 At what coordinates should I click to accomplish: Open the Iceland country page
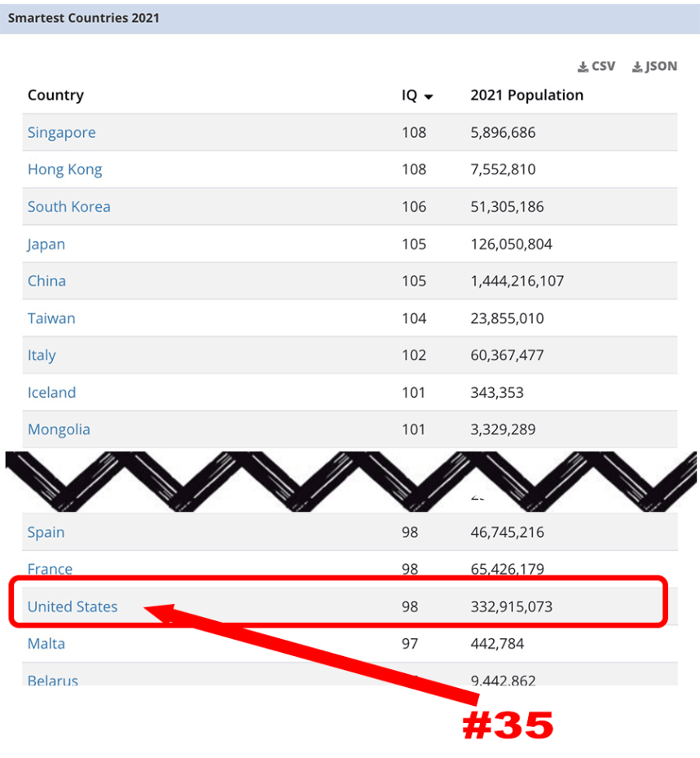coord(51,392)
